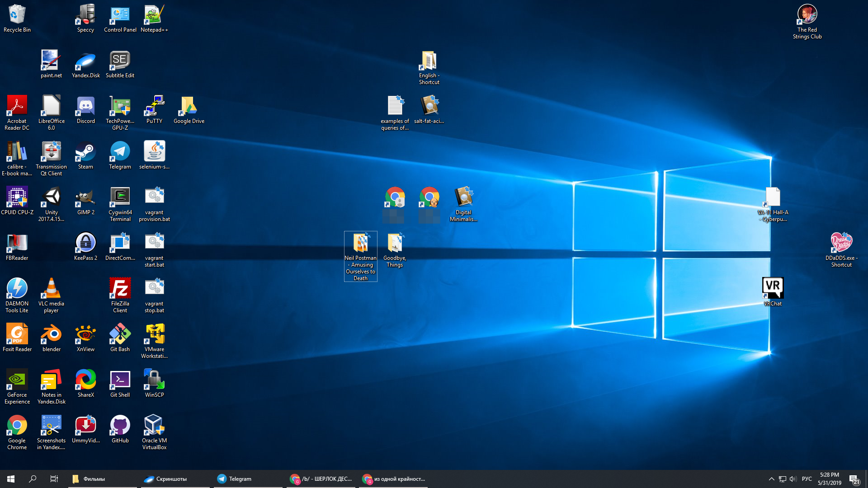Select Neil Postman Amusing Ourselves folder
The image size is (868, 488).
point(360,257)
